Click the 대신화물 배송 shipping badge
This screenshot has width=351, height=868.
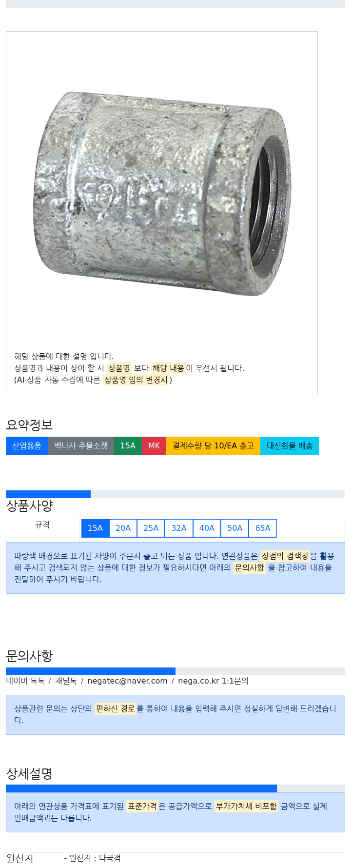tap(290, 446)
